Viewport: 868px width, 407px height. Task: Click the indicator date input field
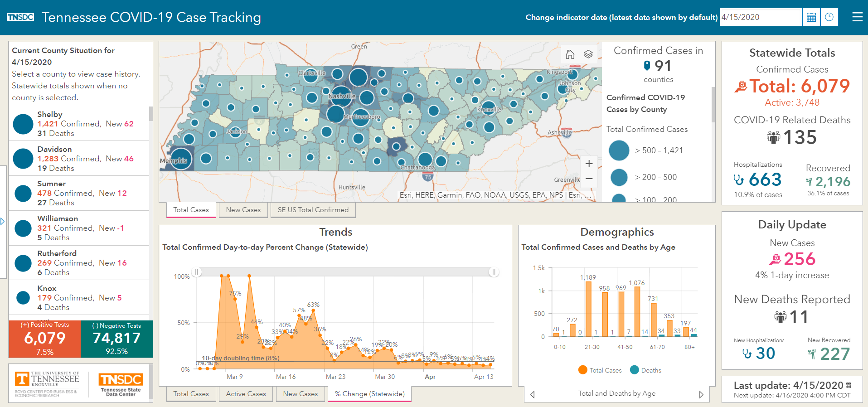click(761, 17)
